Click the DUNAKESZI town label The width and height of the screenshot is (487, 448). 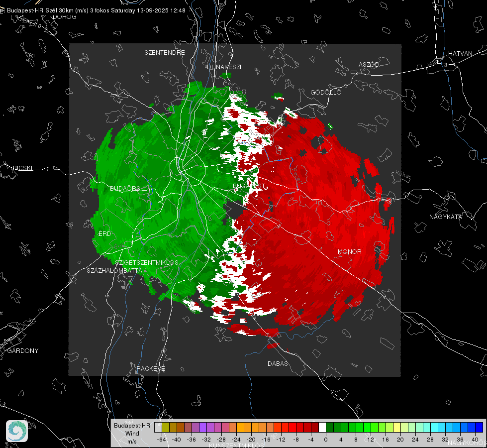[224, 67]
